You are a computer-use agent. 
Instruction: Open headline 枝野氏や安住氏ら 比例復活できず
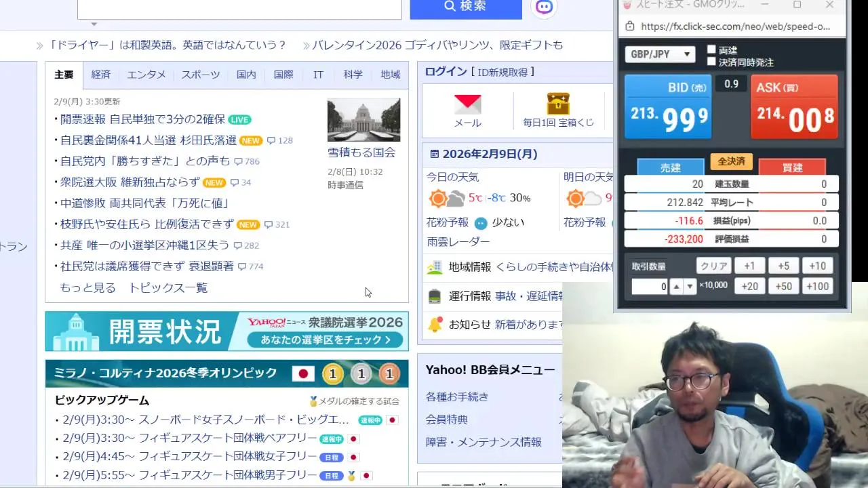(147, 224)
